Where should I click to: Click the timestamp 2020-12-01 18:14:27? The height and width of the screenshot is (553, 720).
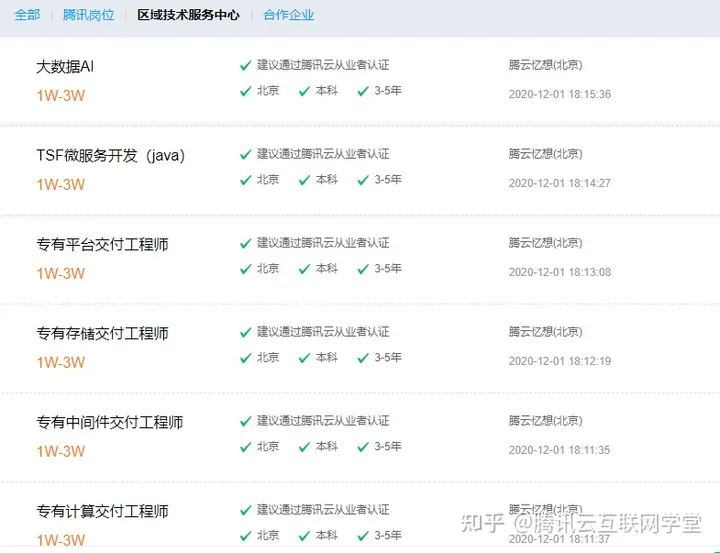coord(560,183)
